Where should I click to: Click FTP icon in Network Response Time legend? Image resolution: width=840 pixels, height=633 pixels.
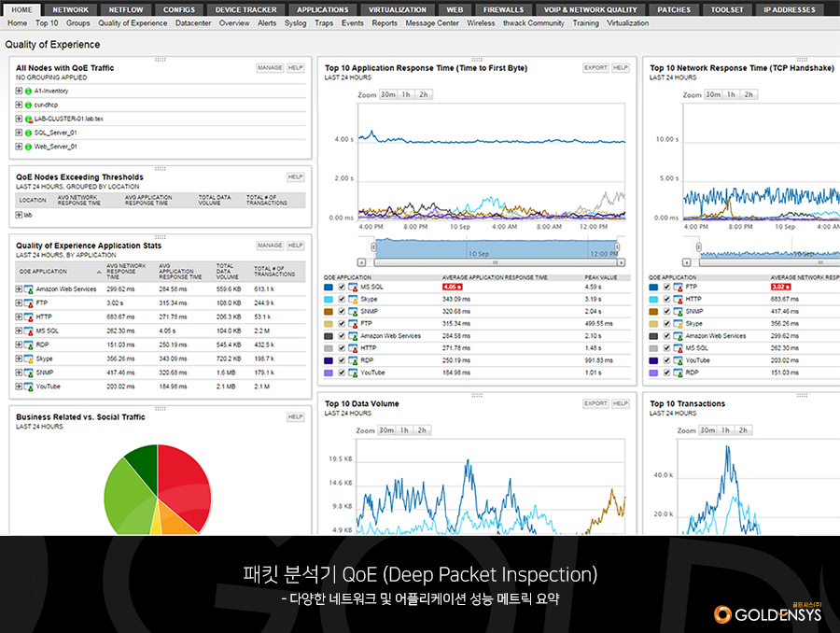(679, 288)
